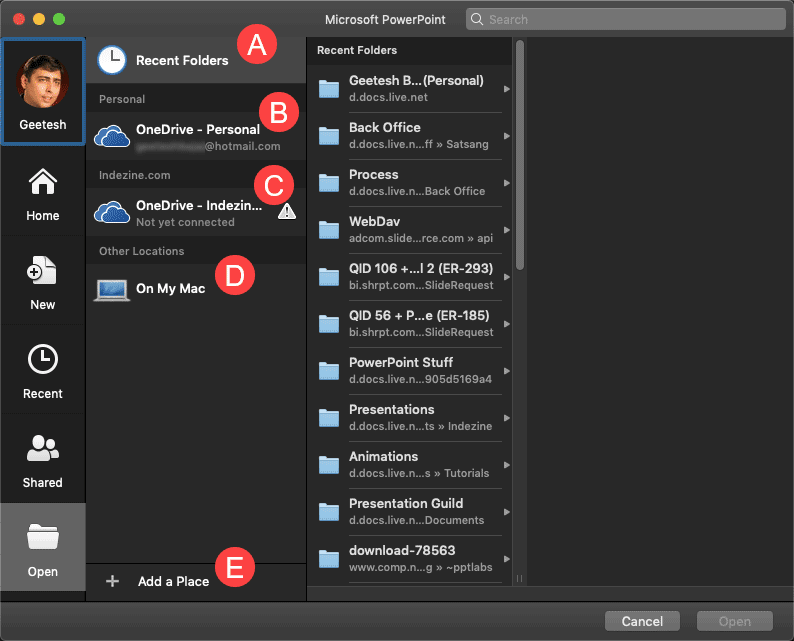Select the download-78563 folder icon
The height and width of the screenshot is (641, 794).
pyautogui.click(x=329, y=559)
